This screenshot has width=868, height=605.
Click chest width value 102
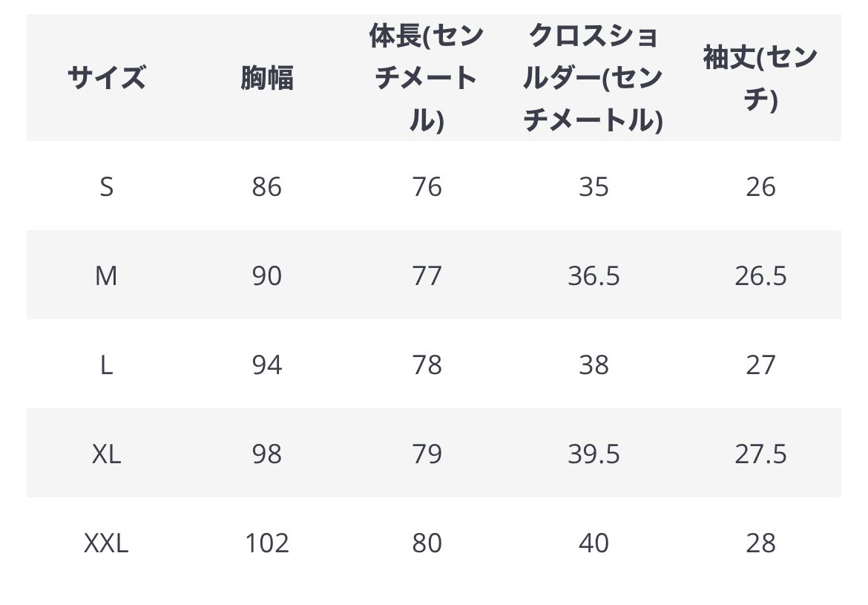pyautogui.click(x=267, y=543)
